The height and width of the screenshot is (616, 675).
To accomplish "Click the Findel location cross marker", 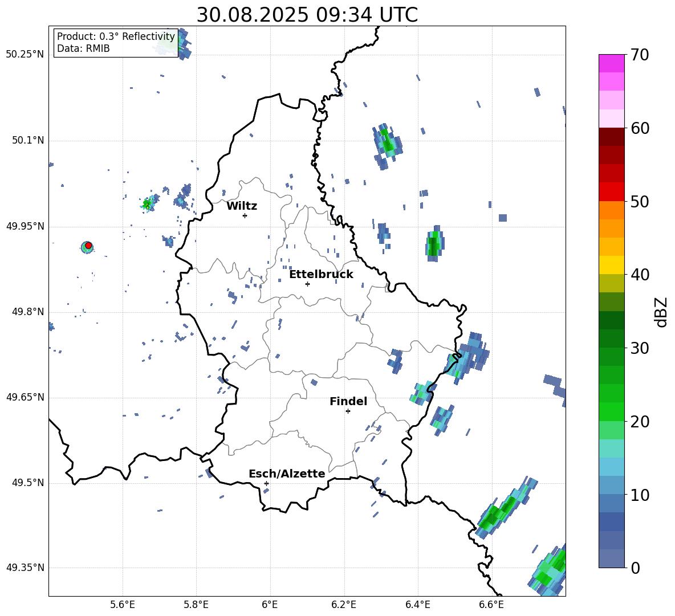I will [x=348, y=411].
